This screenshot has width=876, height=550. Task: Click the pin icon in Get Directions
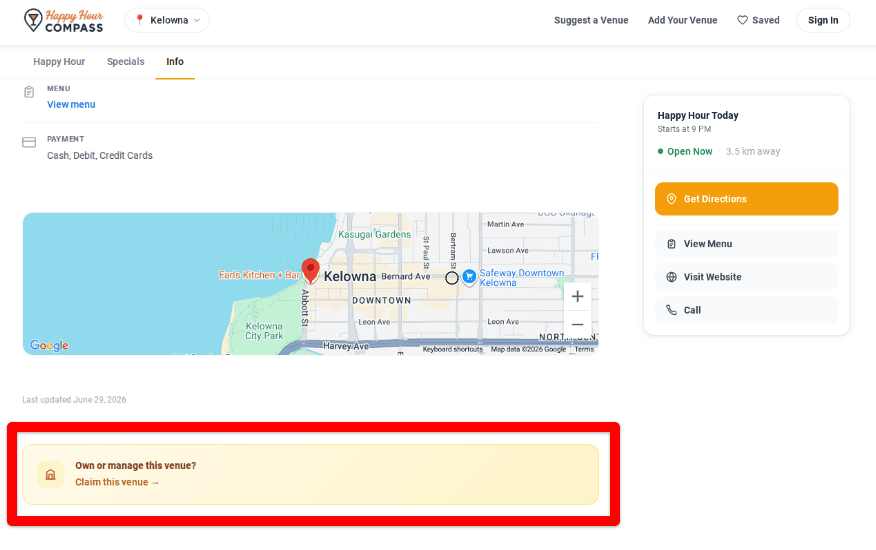pos(672,199)
